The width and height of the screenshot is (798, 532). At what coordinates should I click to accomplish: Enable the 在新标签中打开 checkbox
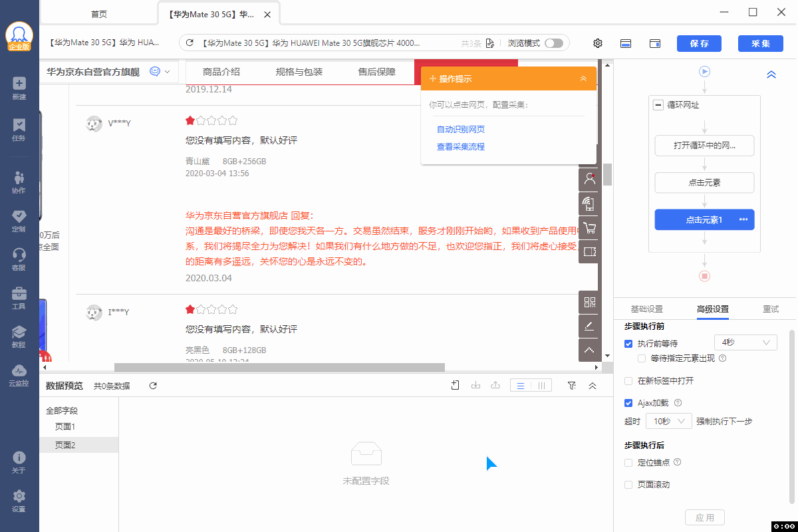point(628,381)
